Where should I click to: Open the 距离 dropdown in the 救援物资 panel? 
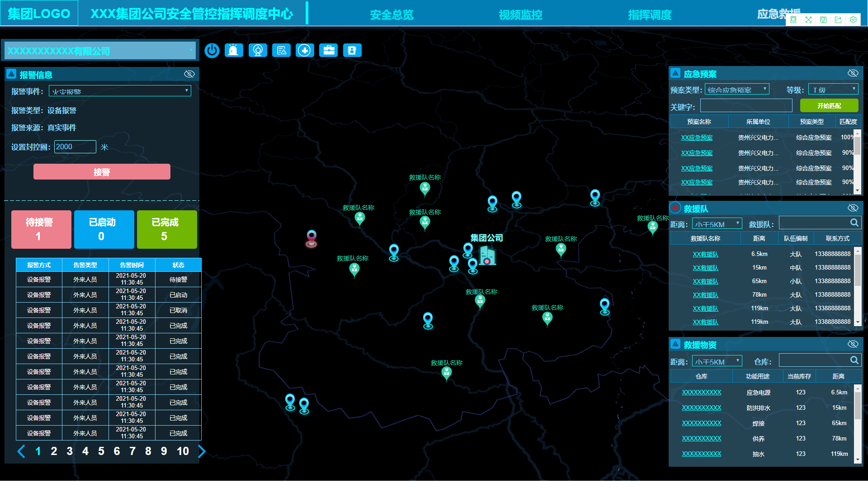(x=717, y=361)
